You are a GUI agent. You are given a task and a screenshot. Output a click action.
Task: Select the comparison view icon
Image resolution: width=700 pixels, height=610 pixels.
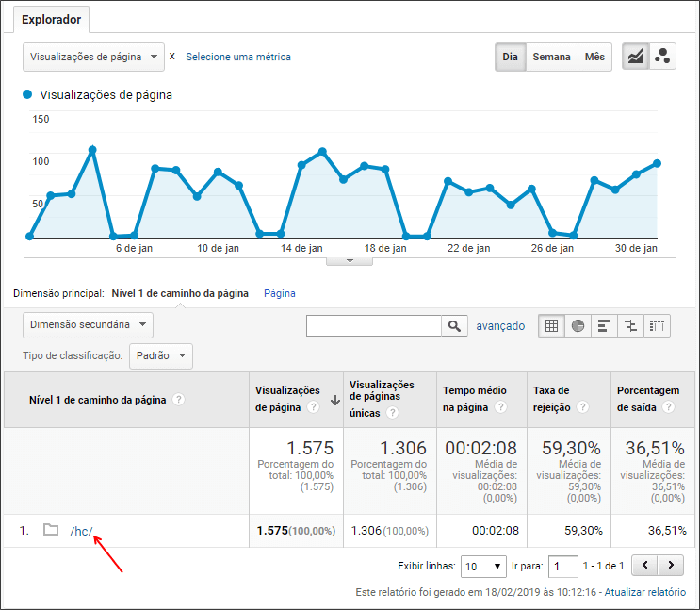(630, 326)
